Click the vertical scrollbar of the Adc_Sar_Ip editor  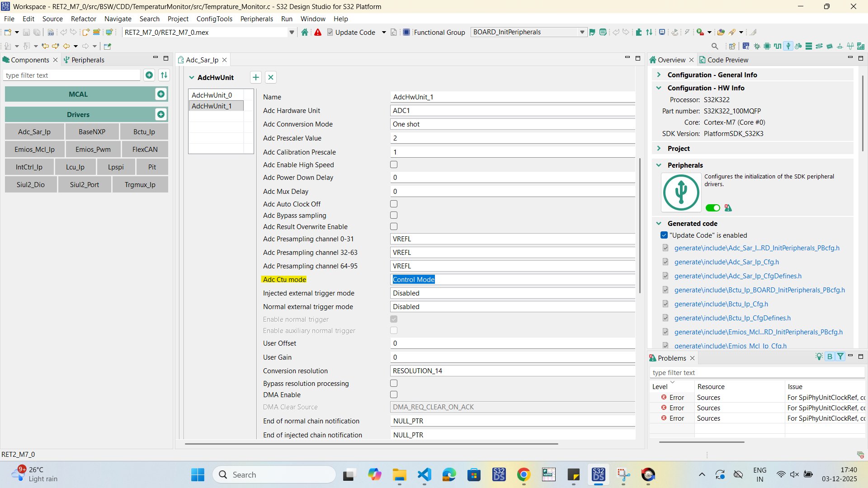click(640, 225)
